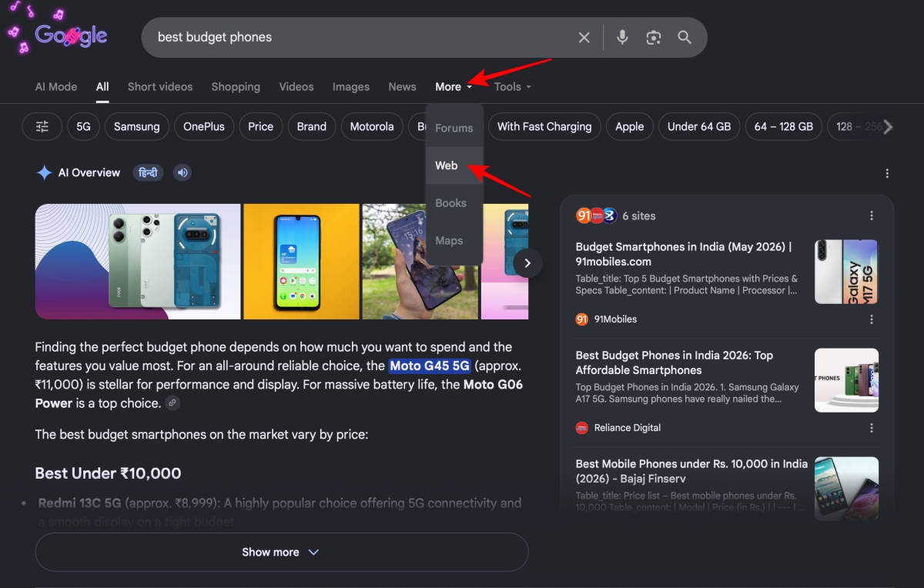Open the Short videos tab

pos(160,87)
